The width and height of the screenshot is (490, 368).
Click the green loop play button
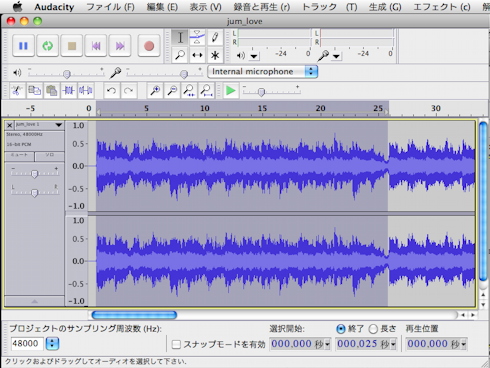point(47,46)
